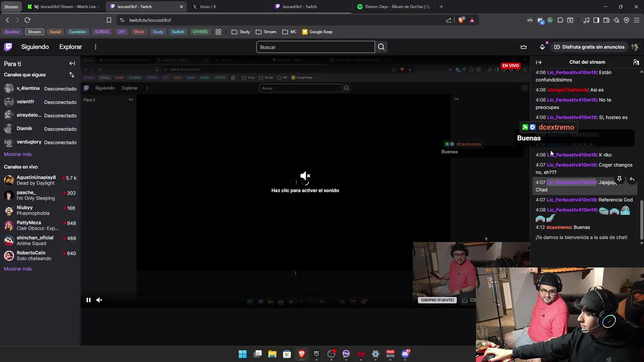Open Windows Start menu
The height and width of the screenshot is (362, 644).
pos(243,354)
